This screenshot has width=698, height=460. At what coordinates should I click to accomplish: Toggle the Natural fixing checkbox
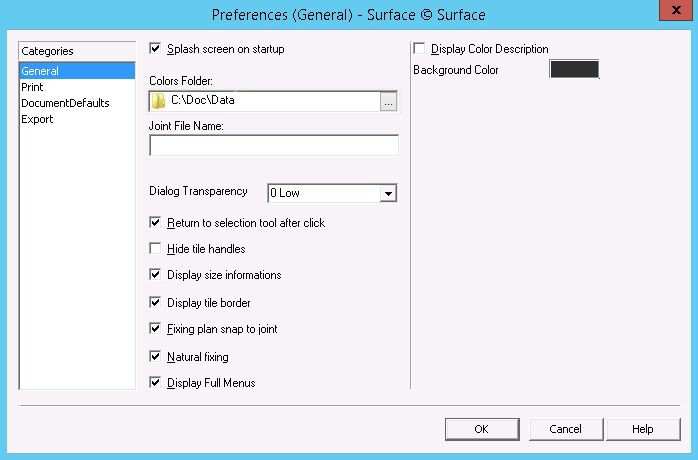click(x=155, y=356)
